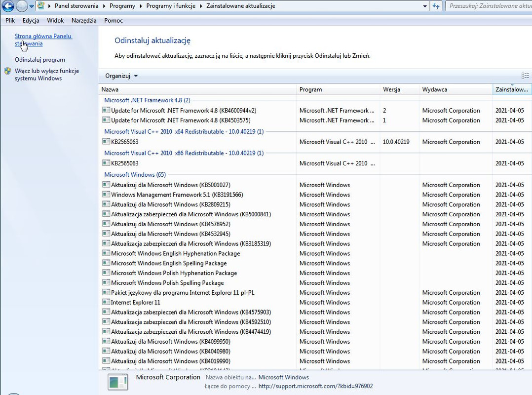
Task: Click the search box Przeszukaj Zainstalowane aktualizacje
Action: [x=489, y=6]
